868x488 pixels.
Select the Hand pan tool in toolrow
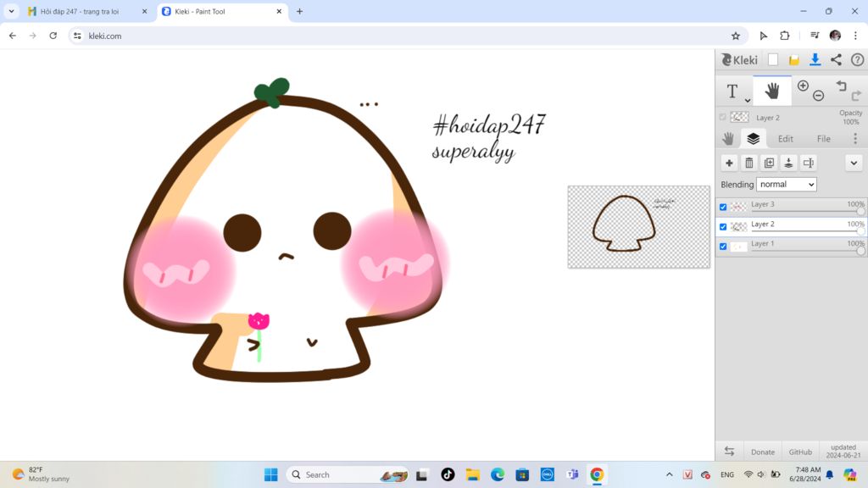(x=771, y=91)
